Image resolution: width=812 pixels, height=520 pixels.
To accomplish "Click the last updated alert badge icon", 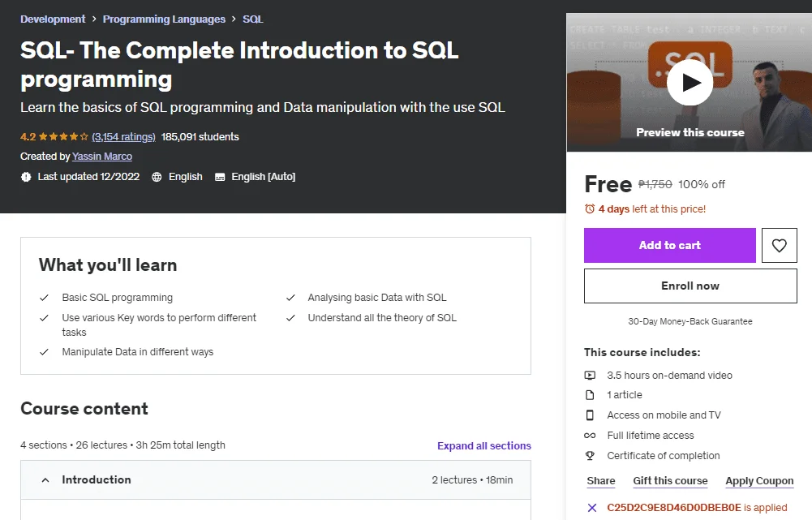I will pos(26,177).
